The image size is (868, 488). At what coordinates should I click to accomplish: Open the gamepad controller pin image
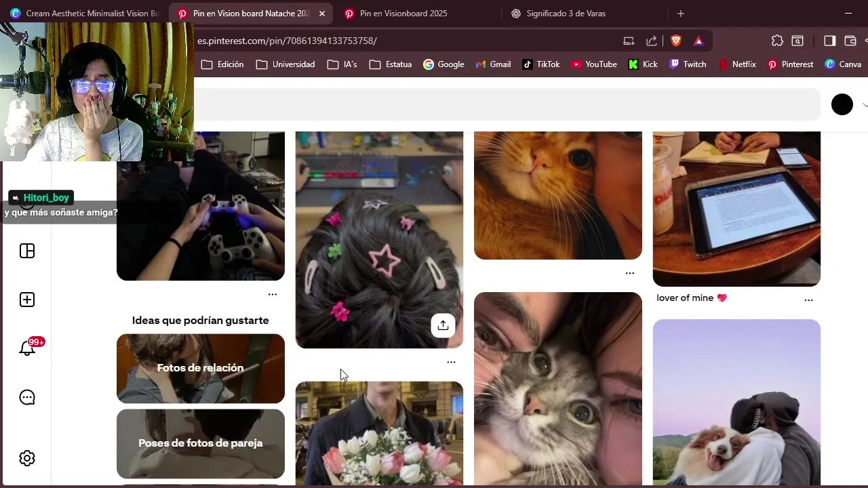(x=201, y=206)
